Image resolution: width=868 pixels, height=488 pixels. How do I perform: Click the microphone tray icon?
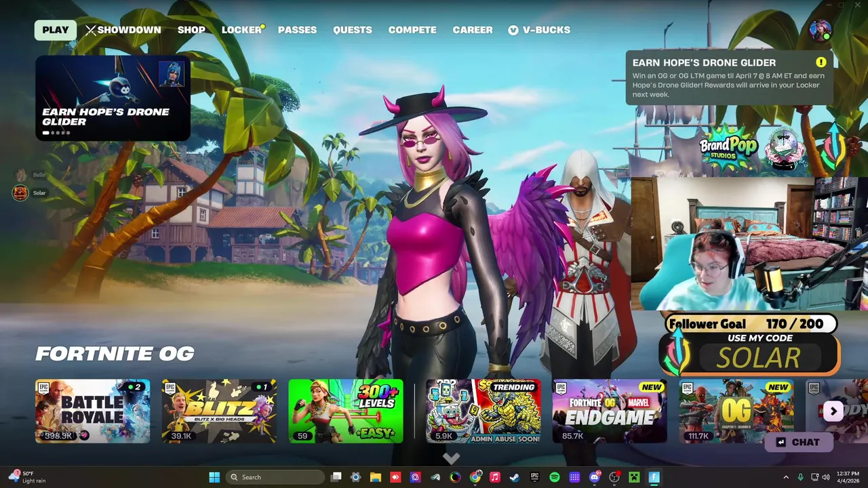[801, 477]
